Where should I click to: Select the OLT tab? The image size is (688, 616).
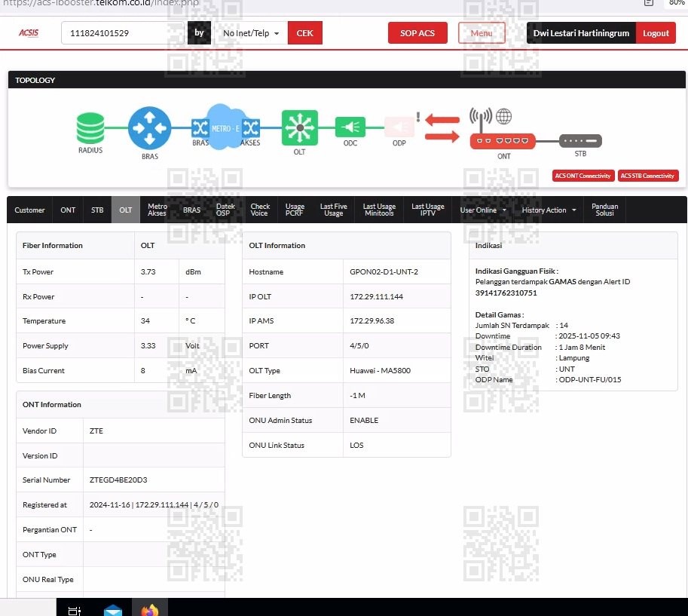126,210
